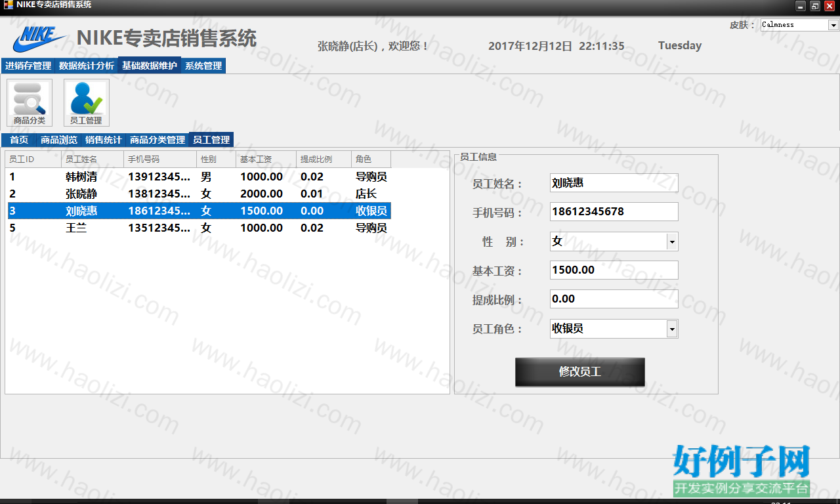The width and height of the screenshot is (840, 504).
Task: Select employee row 韩树清
Action: pos(199,177)
